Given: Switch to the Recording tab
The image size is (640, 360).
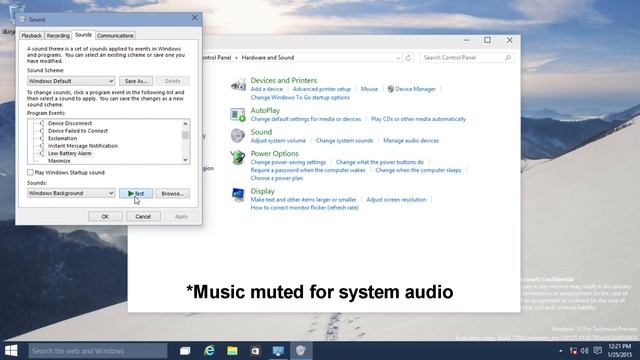Looking at the screenshot, I should click(x=58, y=36).
